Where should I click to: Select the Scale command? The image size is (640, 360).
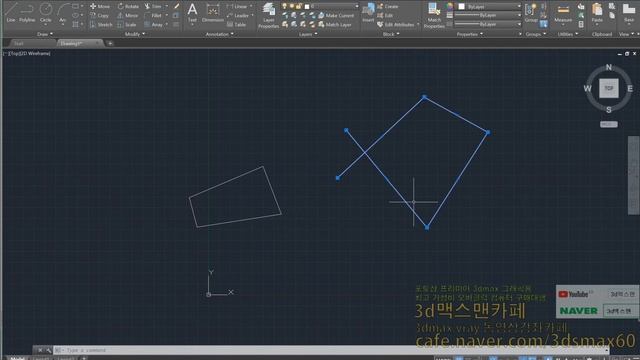[x=127, y=24]
